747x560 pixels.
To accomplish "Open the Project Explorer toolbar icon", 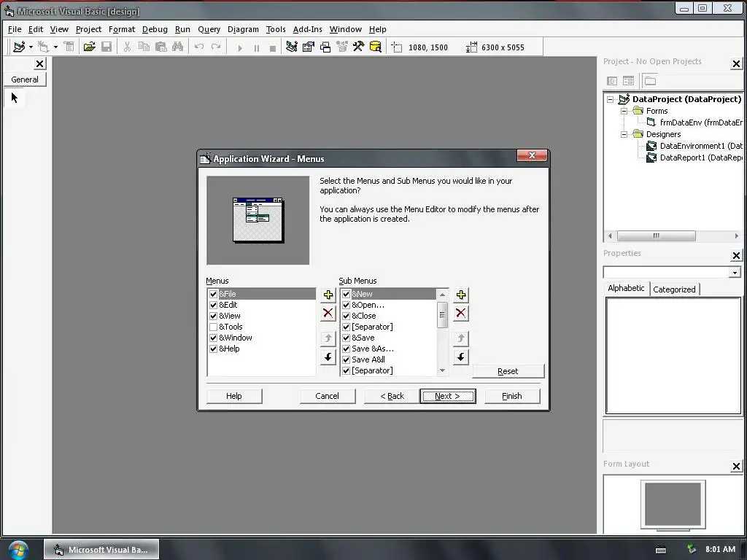I will [x=292, y=47].
